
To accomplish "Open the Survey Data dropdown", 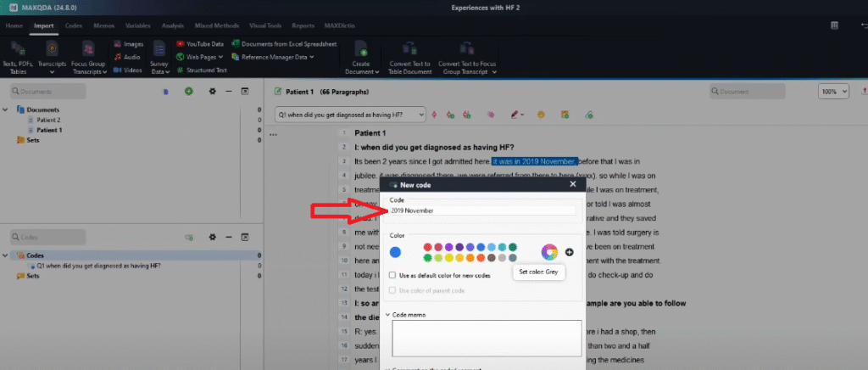I will coord(168,72).
